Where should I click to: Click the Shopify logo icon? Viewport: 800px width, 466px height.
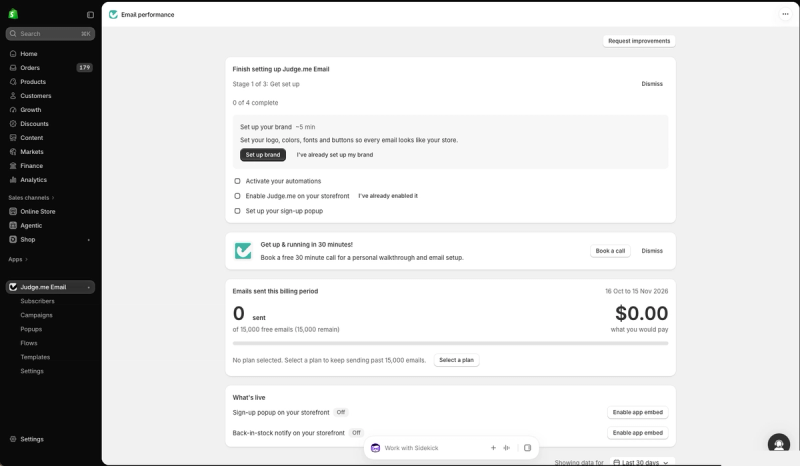tap(13, 14)
